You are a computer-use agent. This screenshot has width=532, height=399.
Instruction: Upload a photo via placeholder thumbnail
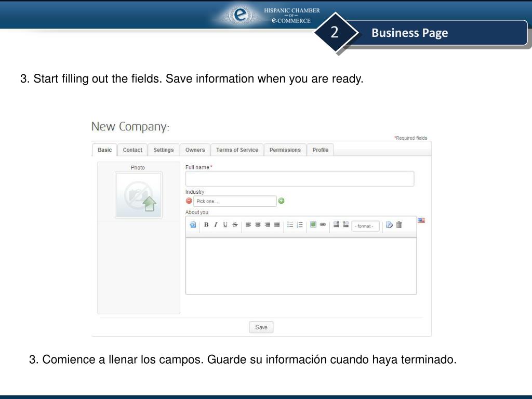pyautogui.click(x=139, y=195)
